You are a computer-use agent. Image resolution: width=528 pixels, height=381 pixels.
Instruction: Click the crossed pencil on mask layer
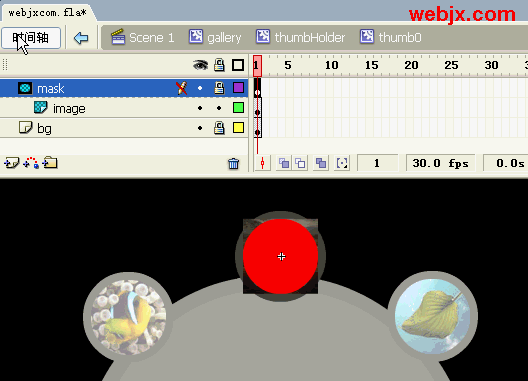pos(182,88)
